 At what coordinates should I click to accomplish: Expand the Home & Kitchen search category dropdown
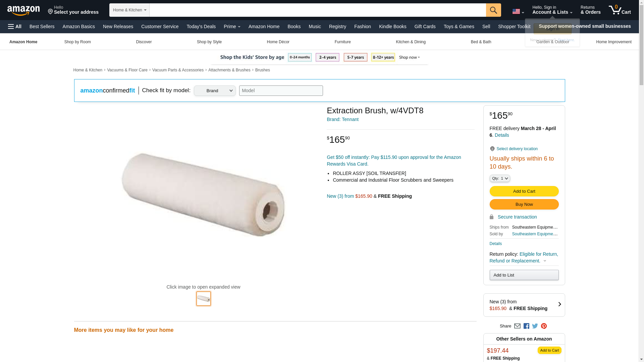click(129, 10)
